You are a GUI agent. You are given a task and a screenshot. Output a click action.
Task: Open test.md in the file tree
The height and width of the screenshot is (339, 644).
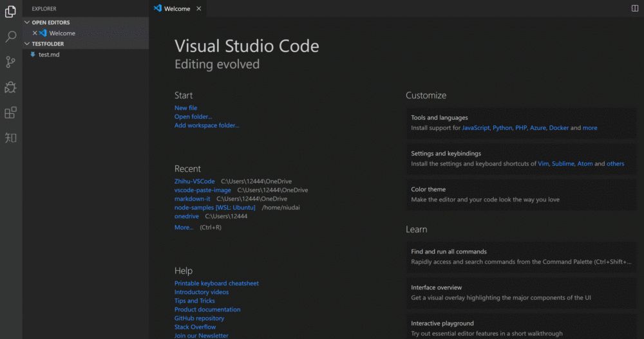point(48,55)
